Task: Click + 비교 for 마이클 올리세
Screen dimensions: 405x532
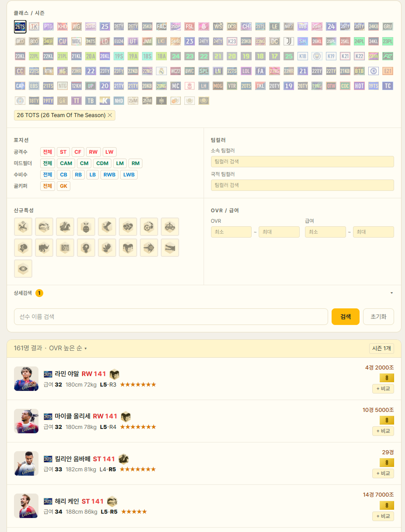Action: (383, 431)
